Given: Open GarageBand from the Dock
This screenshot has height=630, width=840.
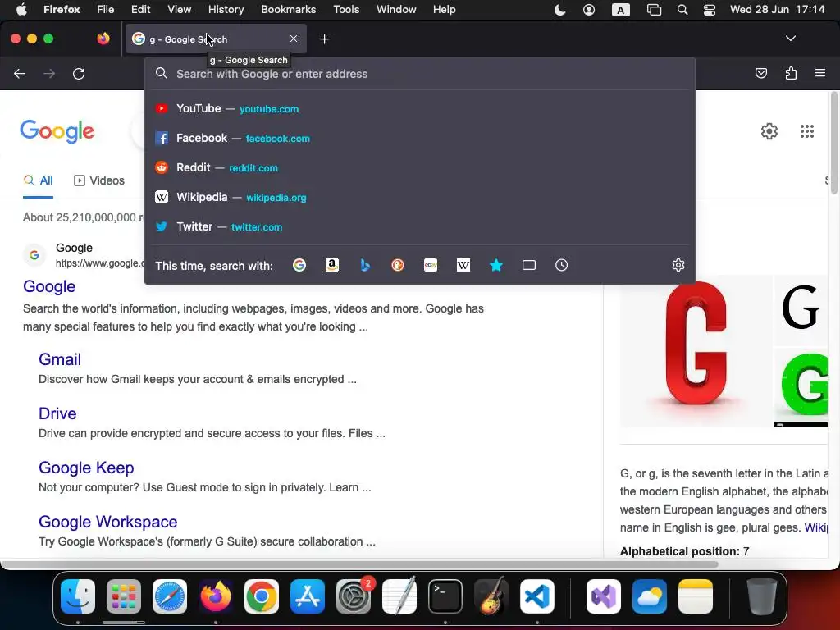Looking at the screenshot, I should (x=491, y=596).
